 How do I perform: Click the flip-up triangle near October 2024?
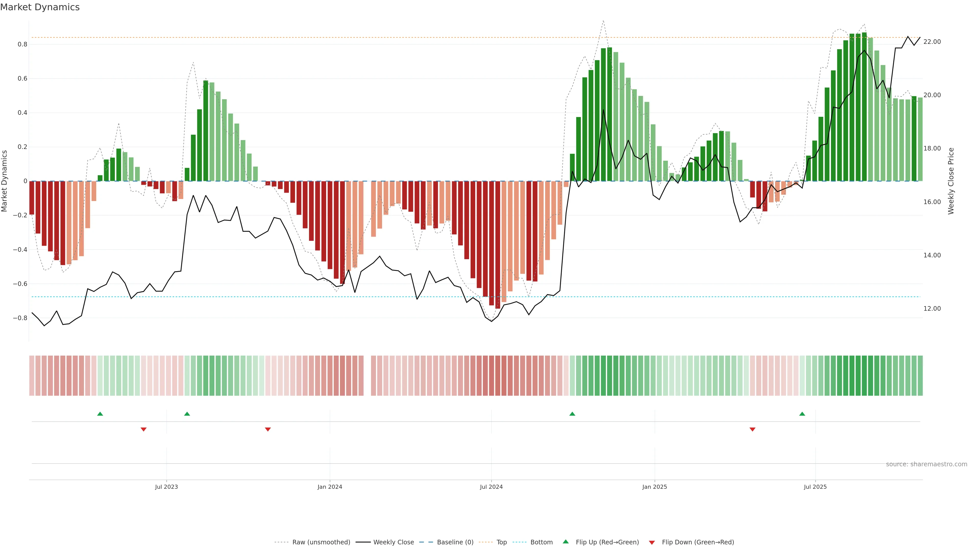coord(572,414)
